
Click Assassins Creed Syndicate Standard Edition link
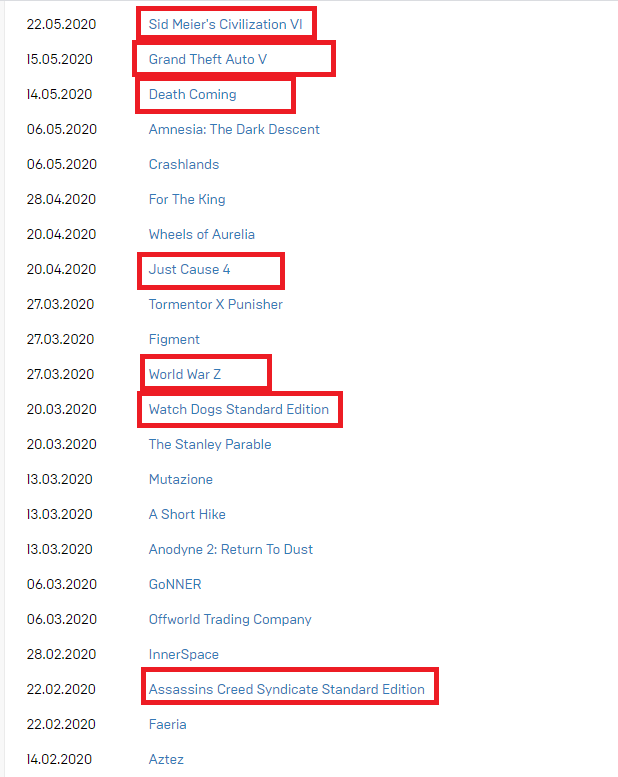point(287,689)
